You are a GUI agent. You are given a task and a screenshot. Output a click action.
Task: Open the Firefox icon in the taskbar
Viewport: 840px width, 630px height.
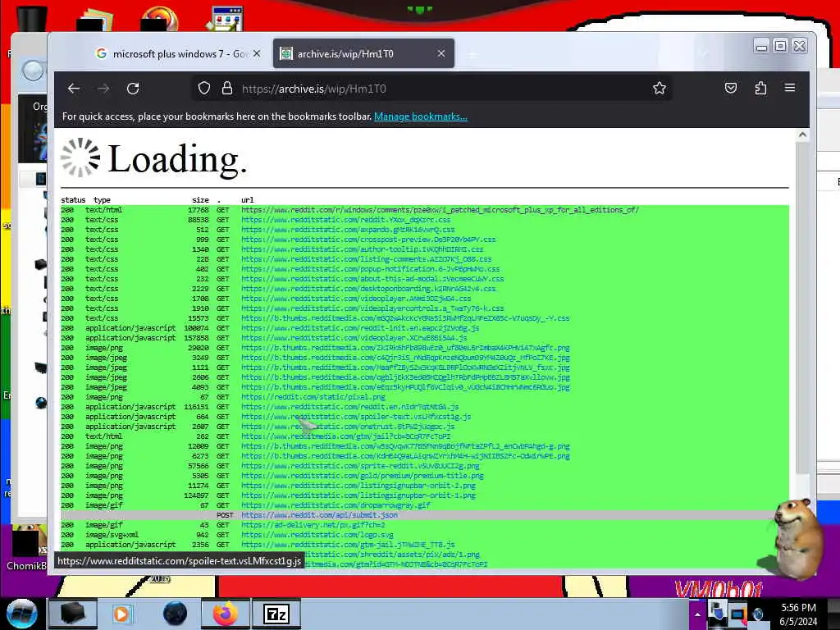226,614
